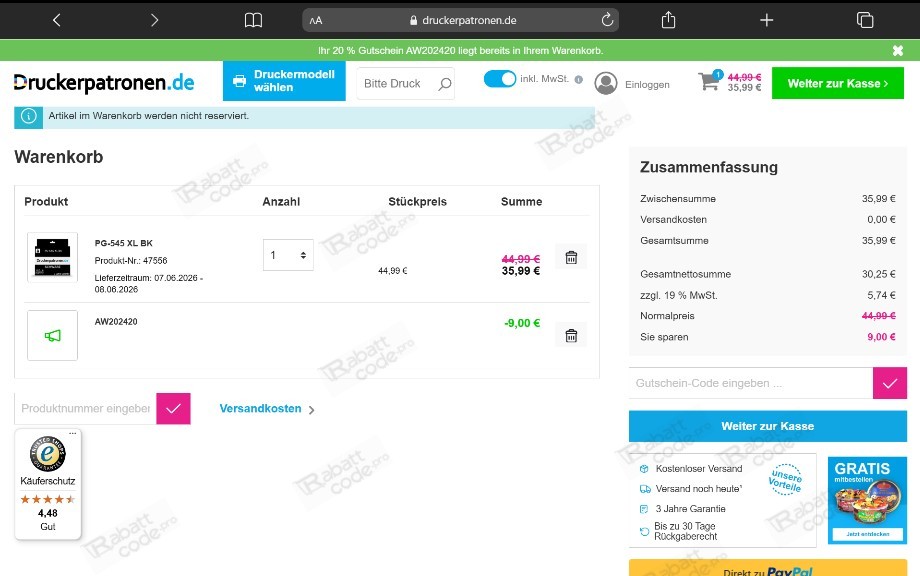This screenshot has height=576, width=920.
Task: Click Druckermodell wählen button
Action: [284, 81]
